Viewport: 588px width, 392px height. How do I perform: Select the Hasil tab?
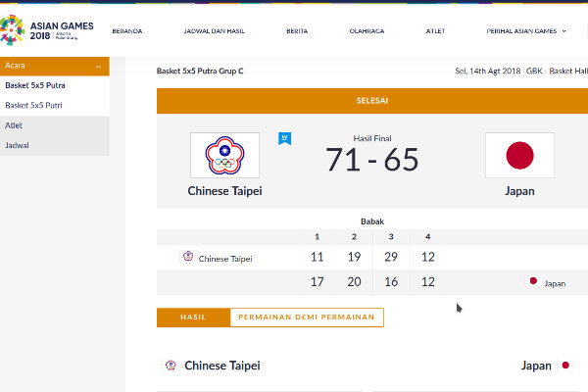click(x=193, y=318)
